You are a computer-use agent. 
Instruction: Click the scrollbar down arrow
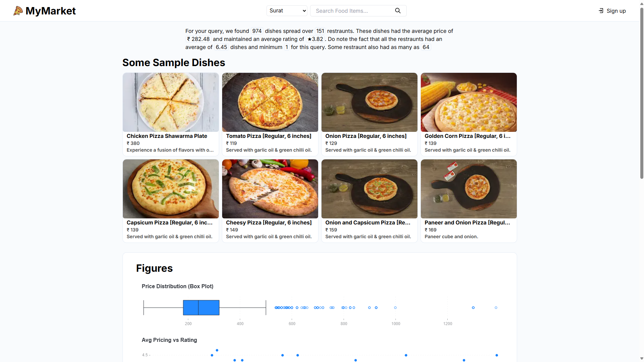click(x=641, y=358)
